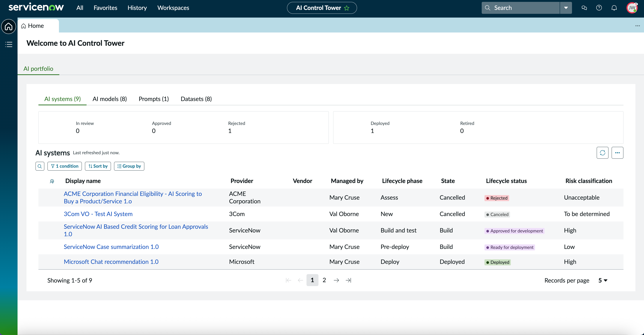
Task: Click the AI Control Tower title pill
Action: (x=322, y=8)
